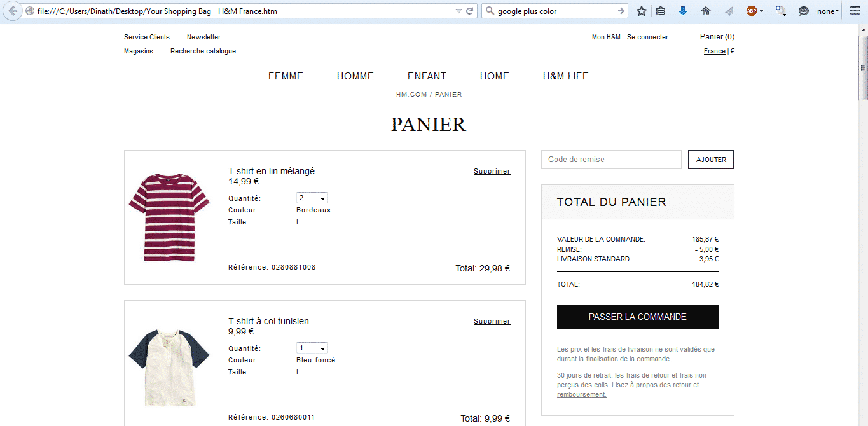Image resolution: width=868 pixels, height=426 pixels.
Task: Click the striped Bordeaux T-shirt thumbnail
Action: click(169, 217)
